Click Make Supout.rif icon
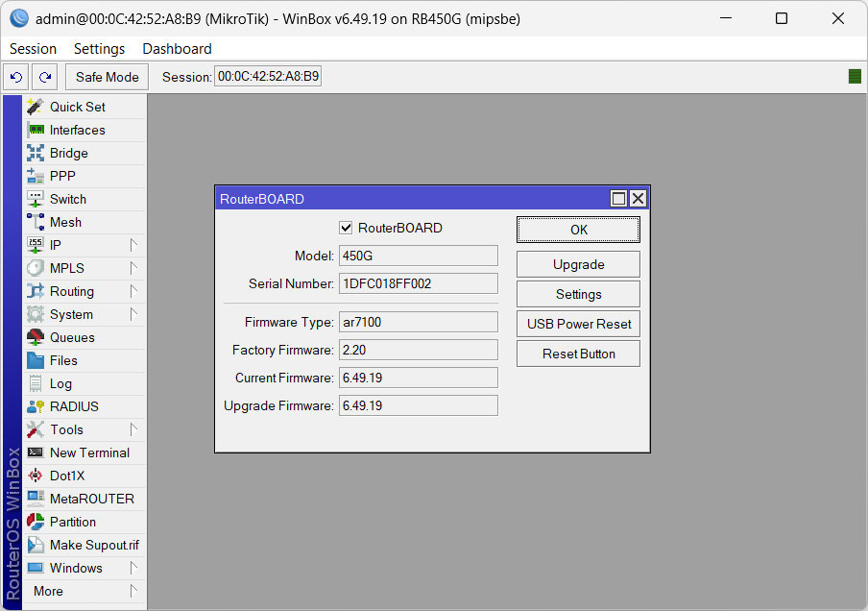 click(x=36, y=545)
